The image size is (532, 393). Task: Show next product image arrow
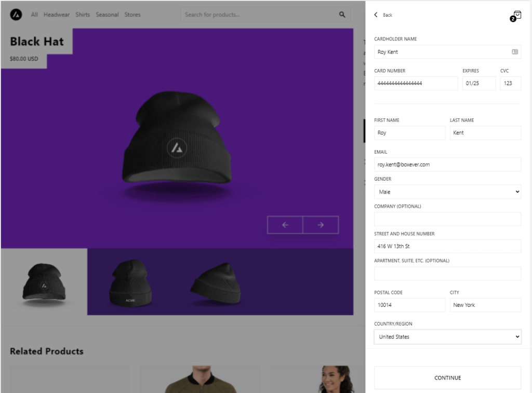coord(321,225)
